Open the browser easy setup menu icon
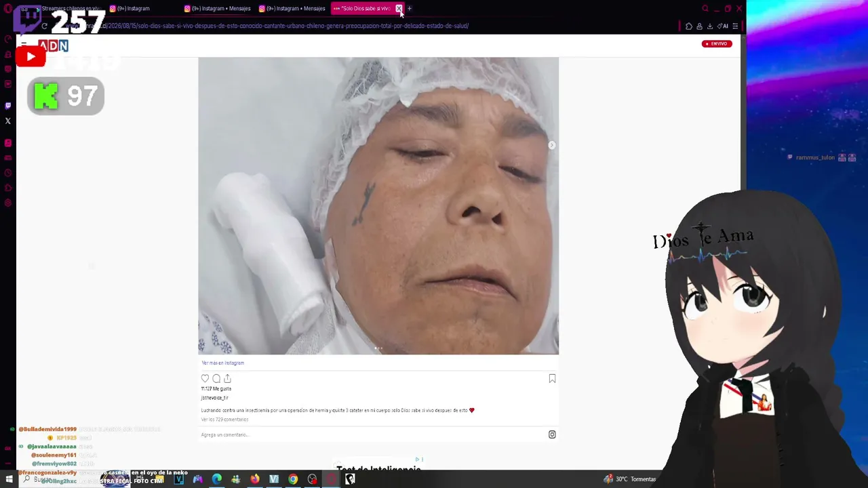The width and height of the screenshot is (868, 488). 735,26
